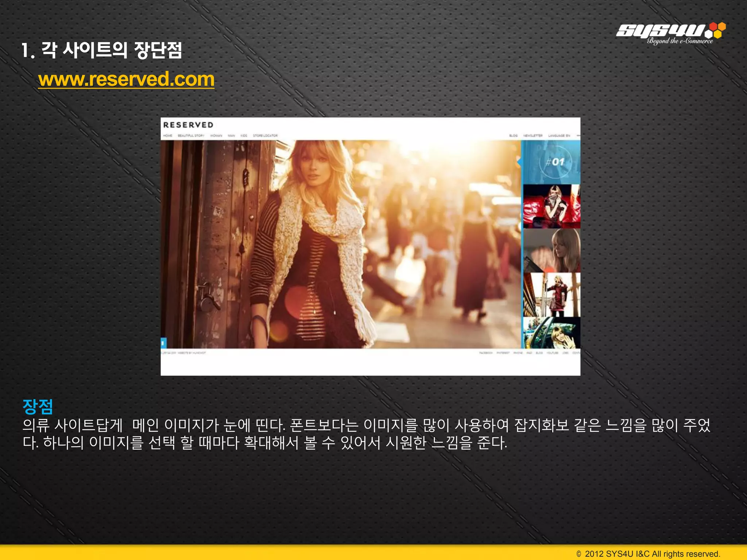Open the STORE LOCATOR menu item
Viewport: 747px width, 560px height.
pos(265,136)
